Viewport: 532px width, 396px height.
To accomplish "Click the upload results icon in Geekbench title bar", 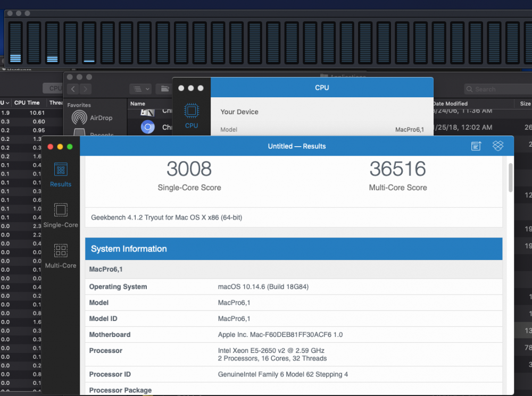I will click(x=476, y=146).
